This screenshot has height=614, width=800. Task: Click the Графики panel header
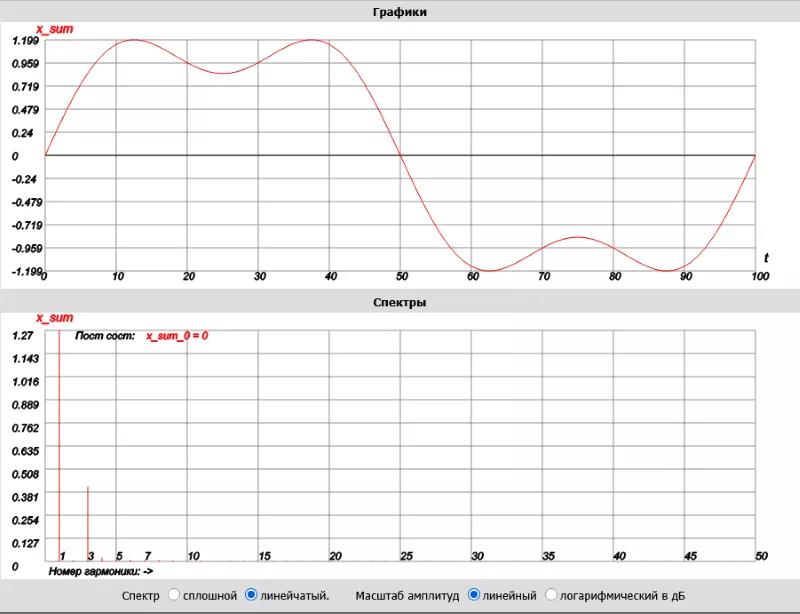(400, 11)
